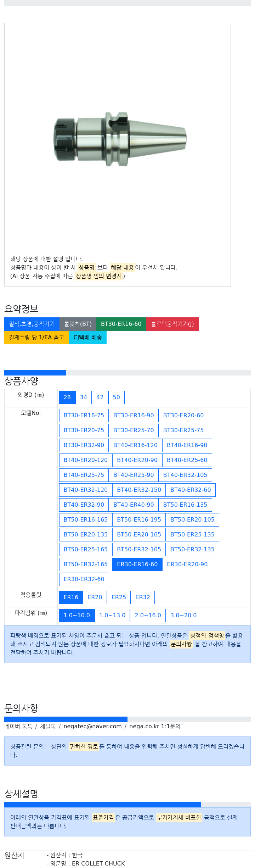Click the CJ택배 배송 shipping badge

point(87,338)
